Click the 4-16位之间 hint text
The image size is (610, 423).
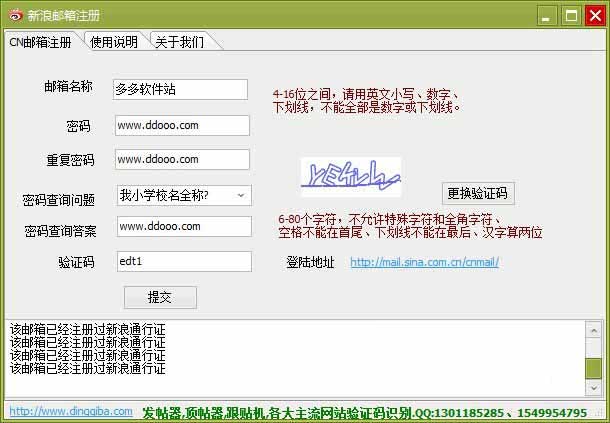click(366, 100)
